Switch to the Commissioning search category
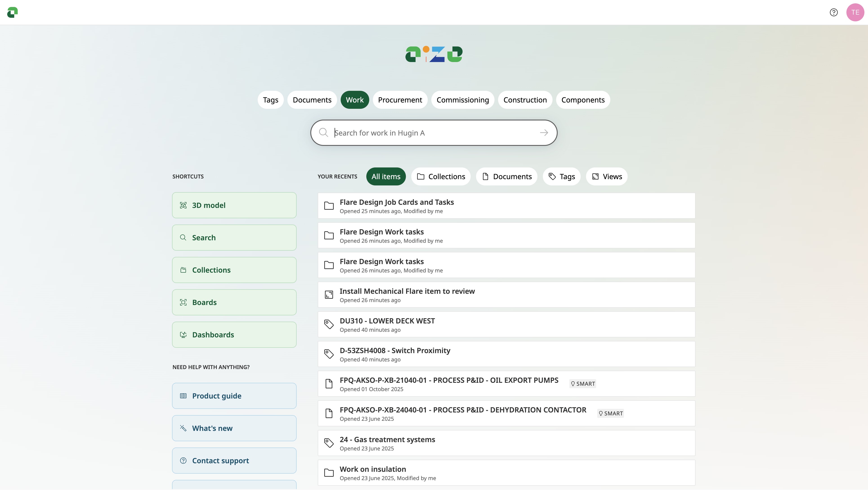The image size is (868, 490). coord(462,100)
